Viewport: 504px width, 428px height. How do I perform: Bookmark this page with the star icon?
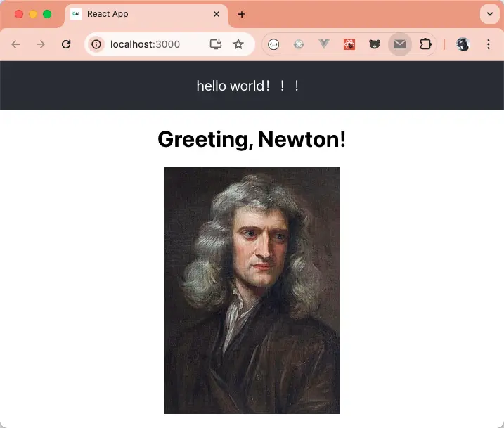click(238, 44)
